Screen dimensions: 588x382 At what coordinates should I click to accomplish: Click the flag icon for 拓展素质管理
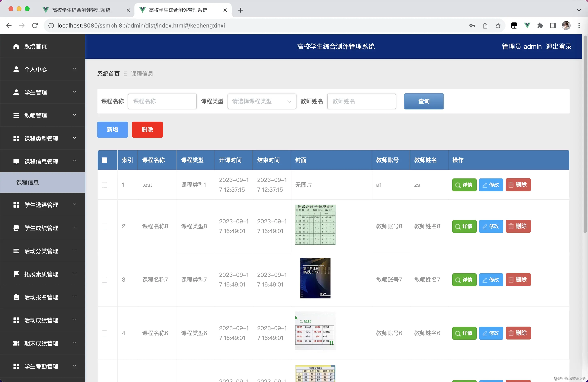coord(16,274)
